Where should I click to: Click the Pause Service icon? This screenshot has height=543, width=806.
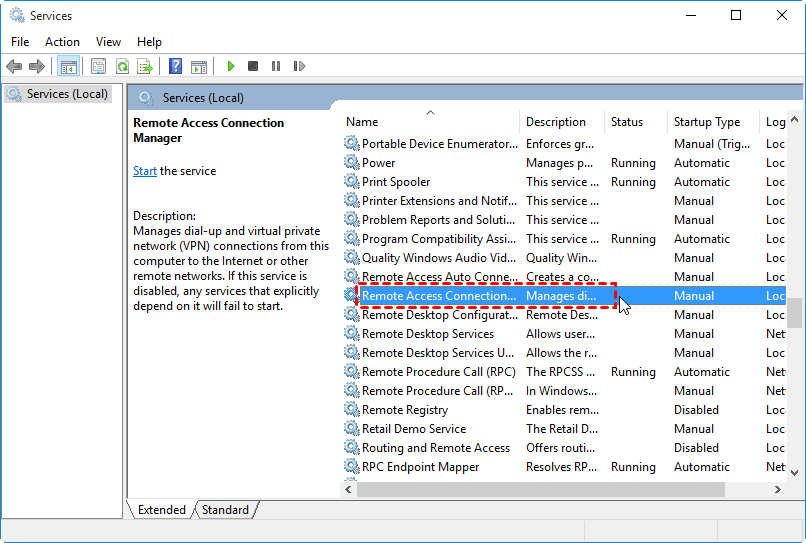tap(276, 66)
